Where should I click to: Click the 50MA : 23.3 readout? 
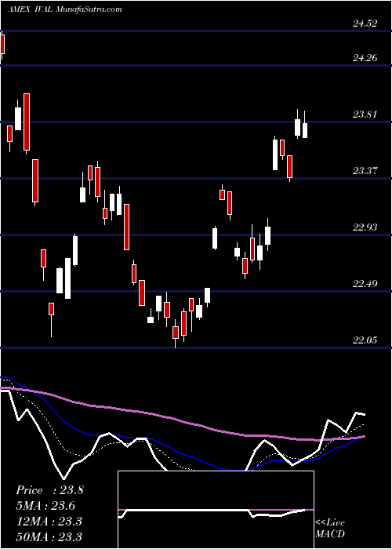click(x=49, y=536)
